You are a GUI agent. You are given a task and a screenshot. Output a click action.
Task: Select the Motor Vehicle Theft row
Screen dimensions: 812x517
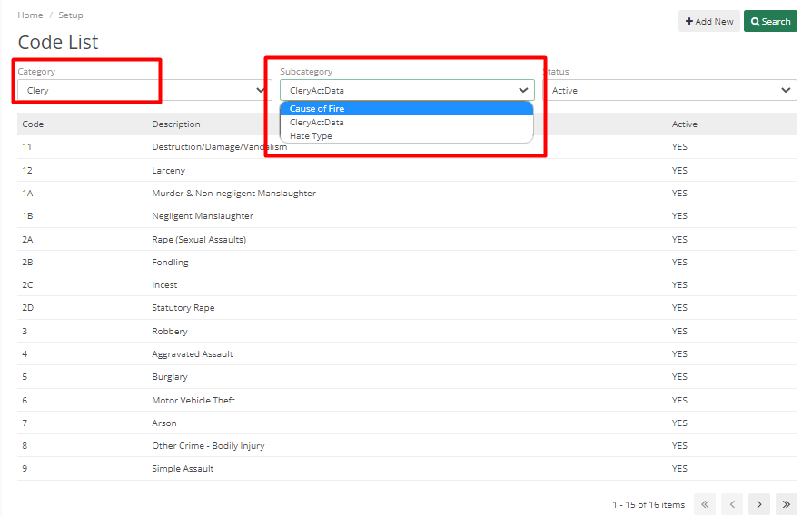click(x=407, y=400)
